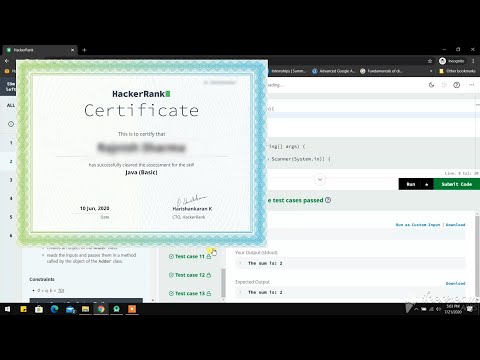Select Test case 12
This screenshot has width=480, height=360.
tap(190, 275)
